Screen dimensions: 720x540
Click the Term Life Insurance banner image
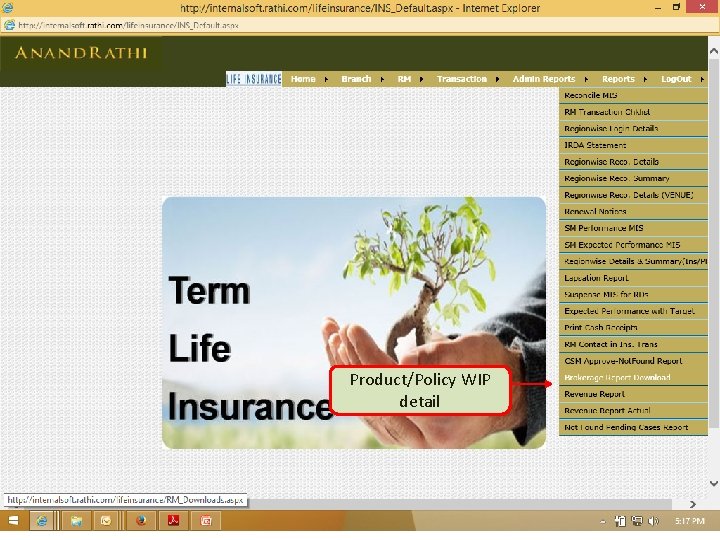(354, 323)
